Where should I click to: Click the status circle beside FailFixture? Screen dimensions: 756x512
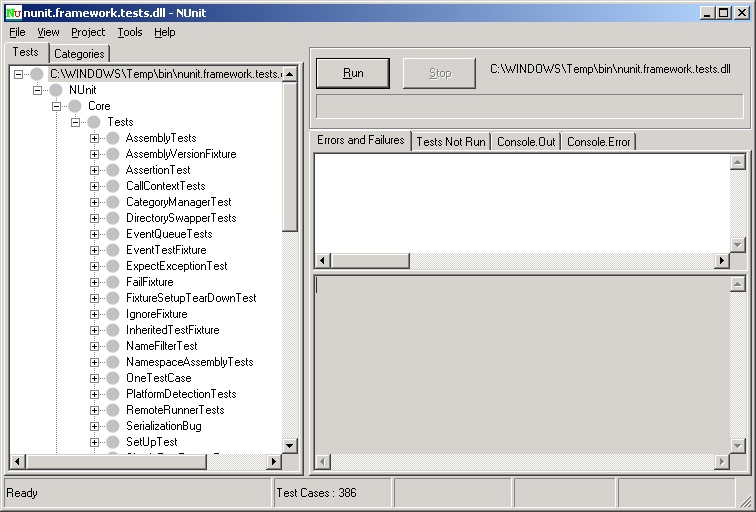pyautogui.click(x=113, y=282)
